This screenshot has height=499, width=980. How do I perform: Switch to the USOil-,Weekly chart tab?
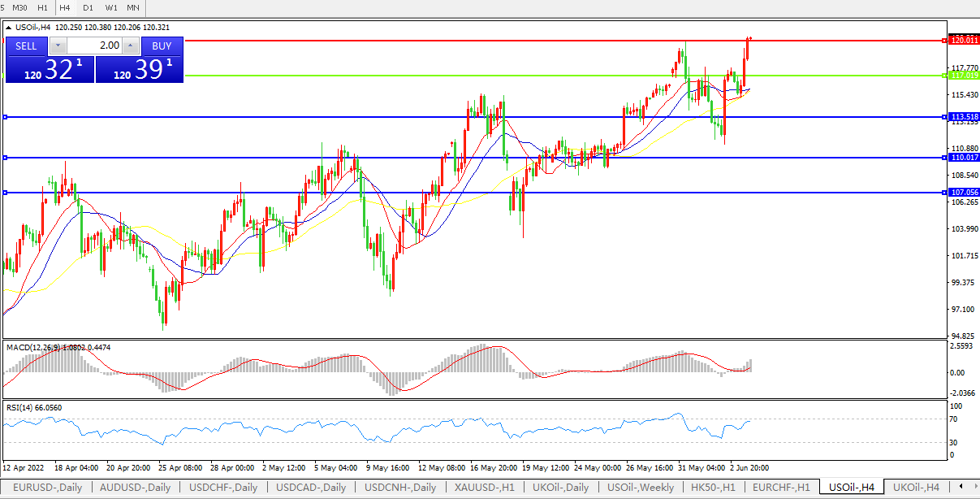[641, 488]
